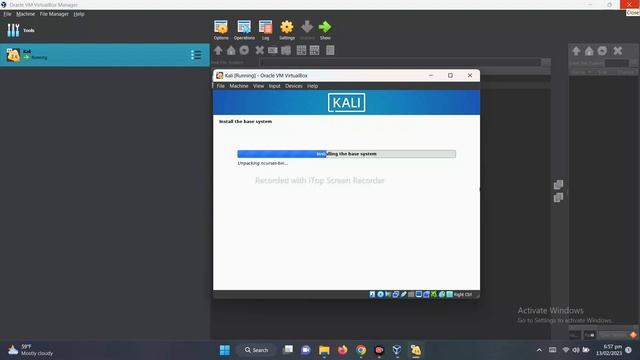Open Task View on the taskbar
This screenshot has width=640, height=360.
coord(288,350)
